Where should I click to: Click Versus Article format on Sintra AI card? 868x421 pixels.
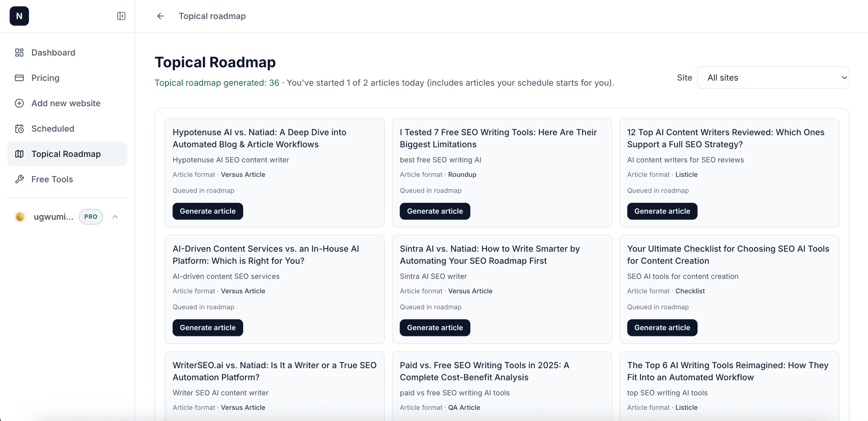pos(470,291)
